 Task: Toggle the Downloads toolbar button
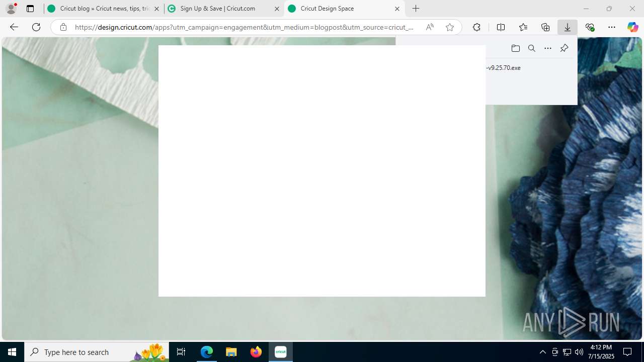point(568,27)
